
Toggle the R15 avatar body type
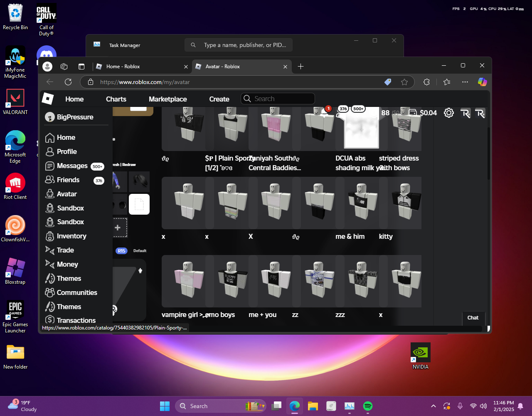(121, 251)
